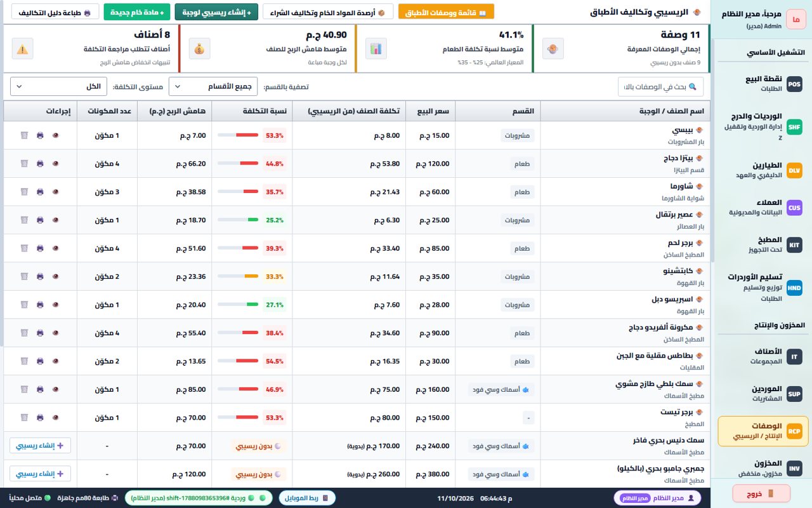Image resolution: width=812 pixels, height=508 pixels.
Task: Go to العملاء in the sidebar
Action: click(x=763, y=207)
